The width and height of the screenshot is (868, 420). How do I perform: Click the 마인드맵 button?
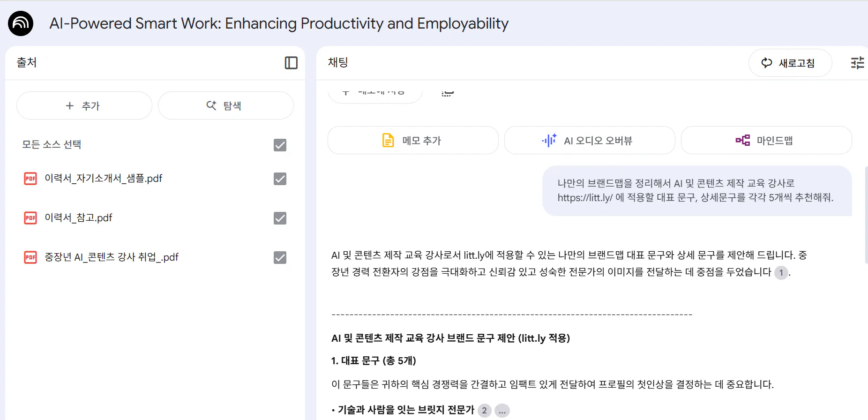pos(766,140)
